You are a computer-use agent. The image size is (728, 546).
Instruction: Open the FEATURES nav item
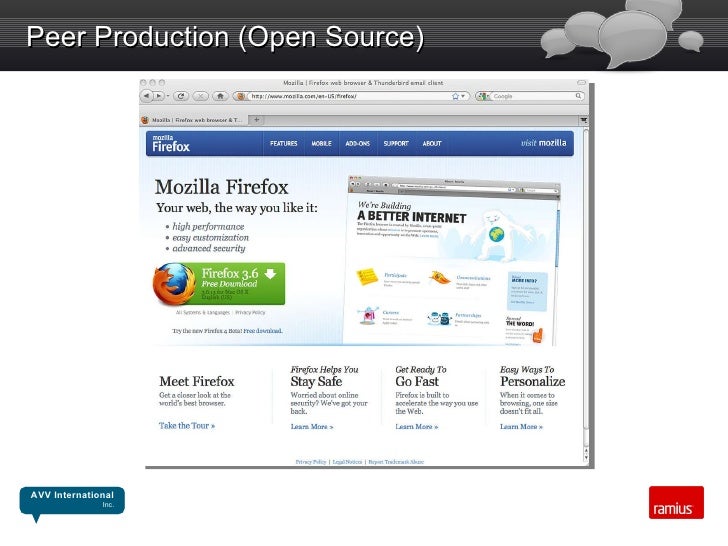point(284,143)
